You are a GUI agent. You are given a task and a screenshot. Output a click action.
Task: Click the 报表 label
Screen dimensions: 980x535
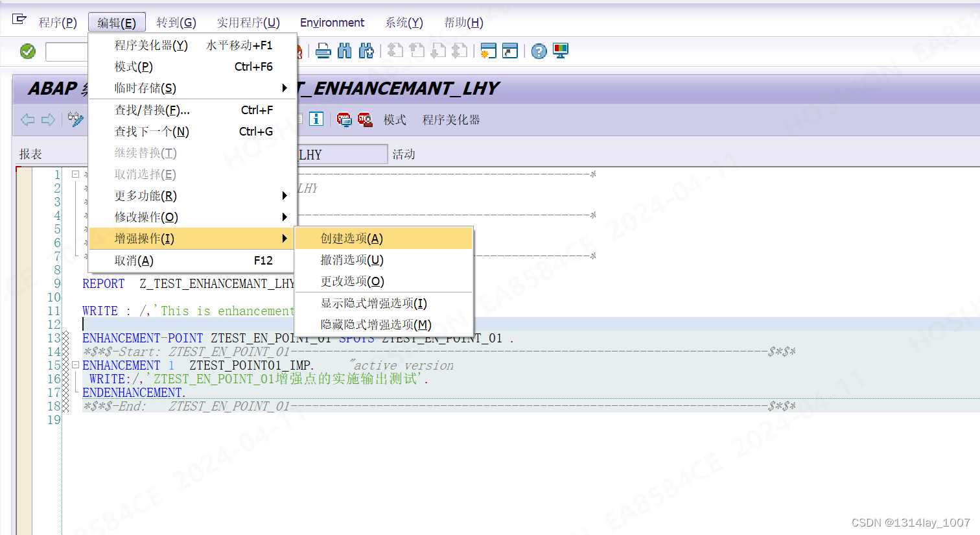pos(30,154)
